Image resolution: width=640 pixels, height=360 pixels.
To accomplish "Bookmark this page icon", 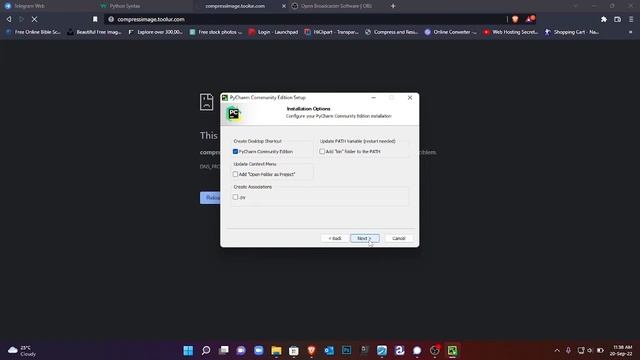I will (95, 19).
